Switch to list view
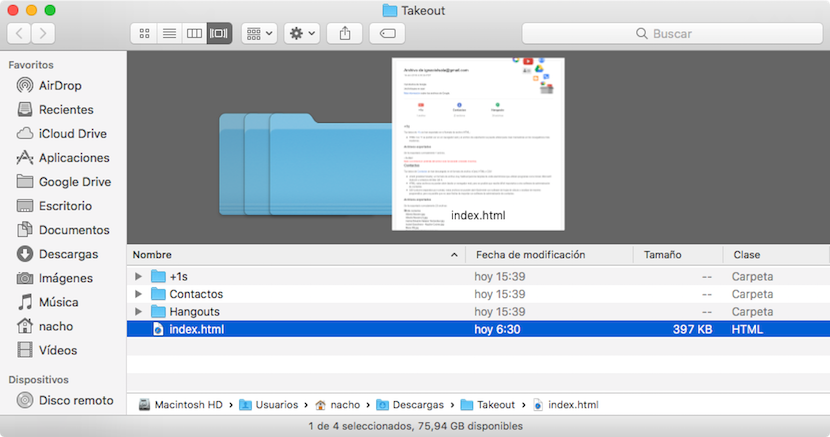Image resolution: width=830 pixels, height=437 pixels. click(169, 34)
